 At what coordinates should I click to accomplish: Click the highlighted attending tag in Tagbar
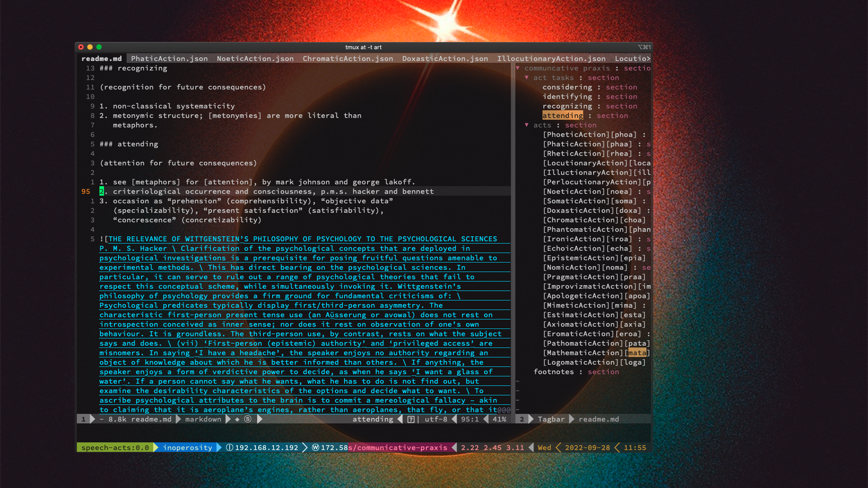562,116
